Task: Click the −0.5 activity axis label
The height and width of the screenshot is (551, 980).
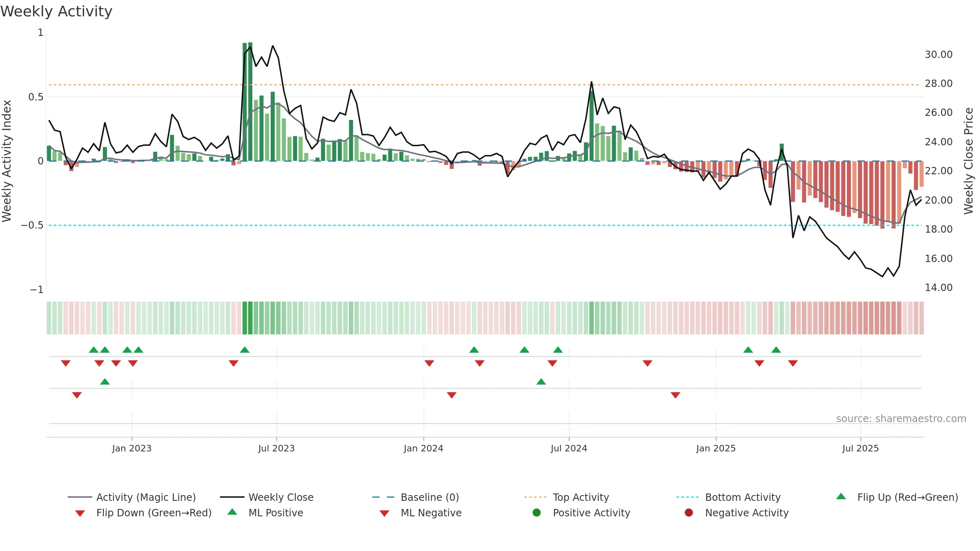Action: [32, 225]
